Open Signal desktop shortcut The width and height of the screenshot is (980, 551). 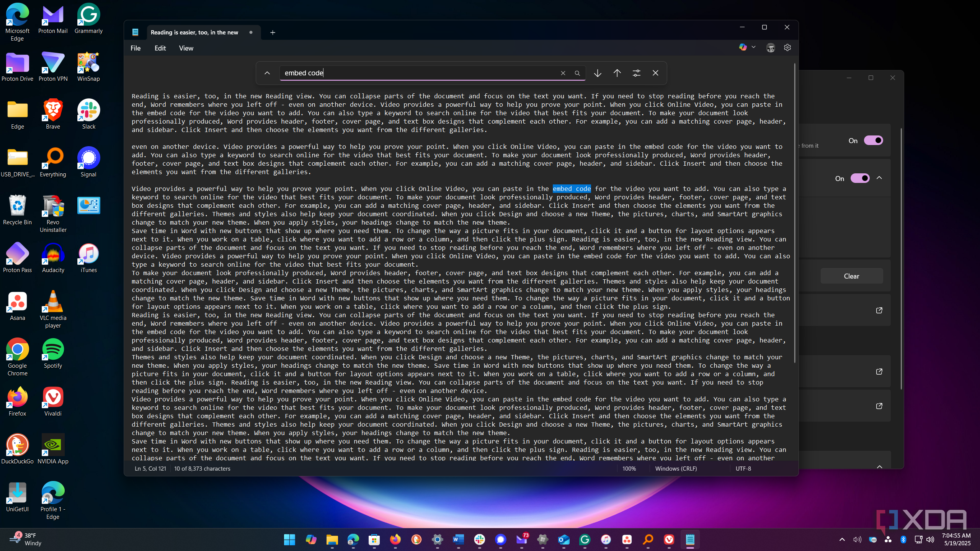click(88, 162)
